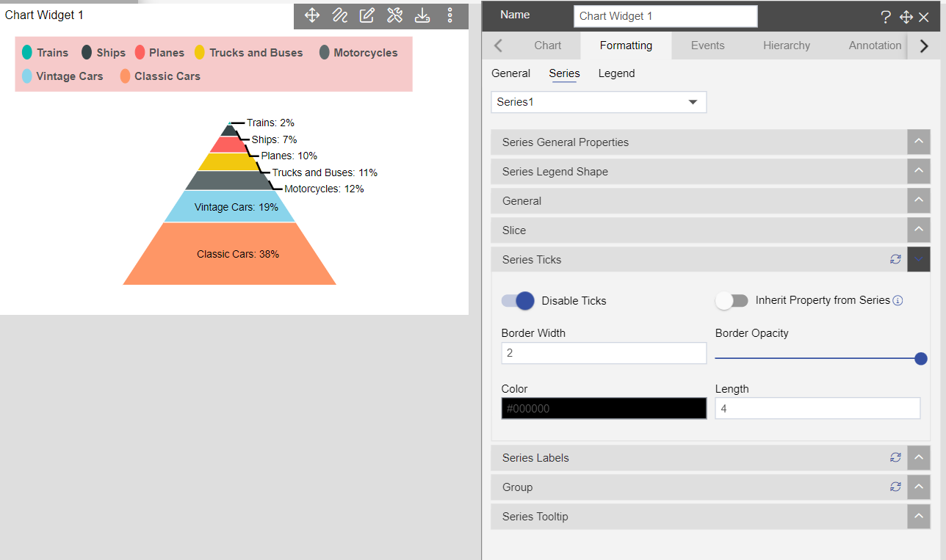Image resolution: width=946 pixels, height=560 pixels.
Task: Click the move widget cross-arrows icon
Action: [x=311, y=15]
